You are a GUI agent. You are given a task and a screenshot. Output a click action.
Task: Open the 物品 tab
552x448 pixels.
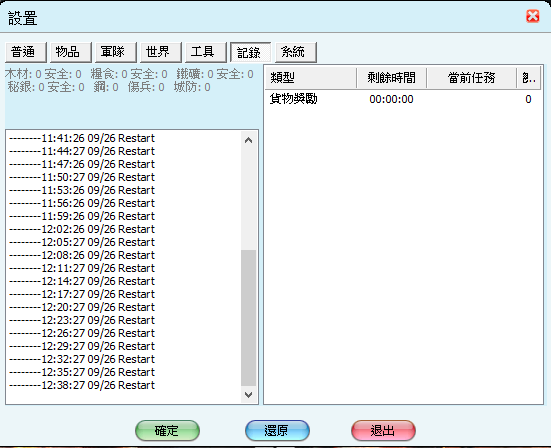click(71, 52)
